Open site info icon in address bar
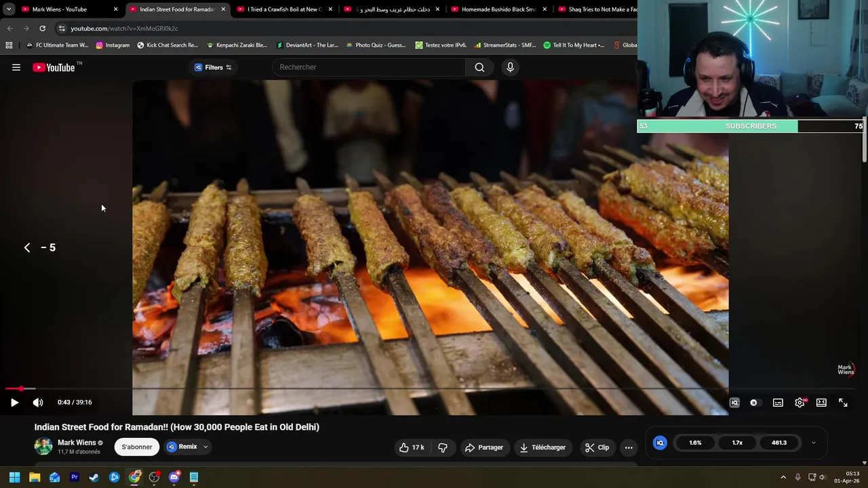 click(62, 28)
